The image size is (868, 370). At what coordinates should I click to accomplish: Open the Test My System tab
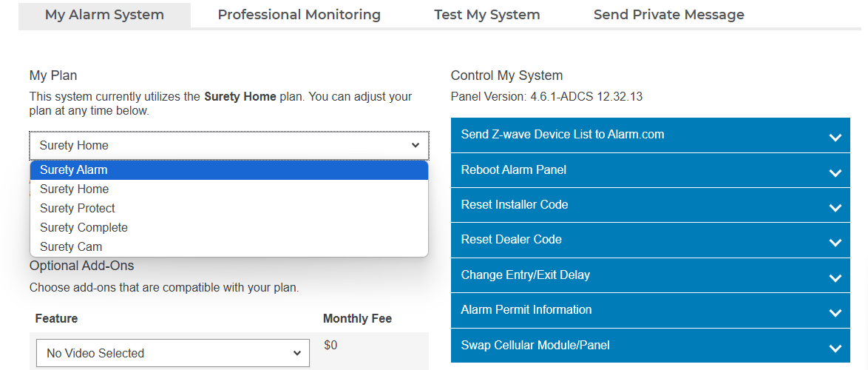(x=486, y=15)
